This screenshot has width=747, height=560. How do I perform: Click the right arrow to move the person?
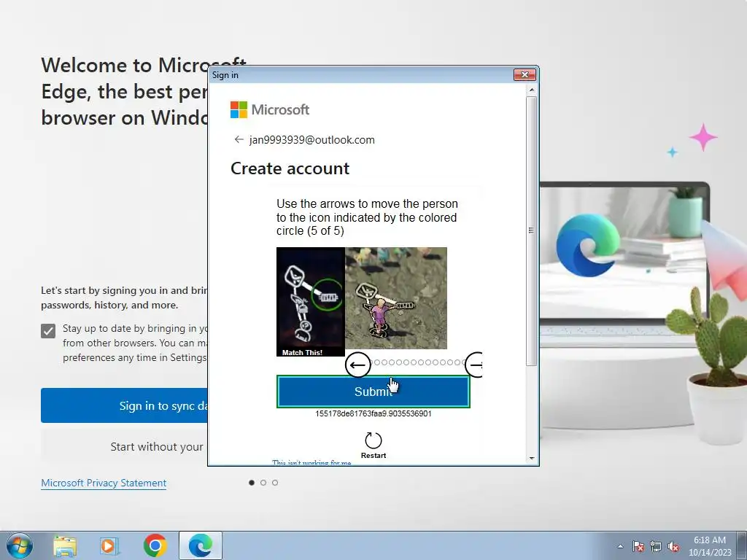pos(474,365)
